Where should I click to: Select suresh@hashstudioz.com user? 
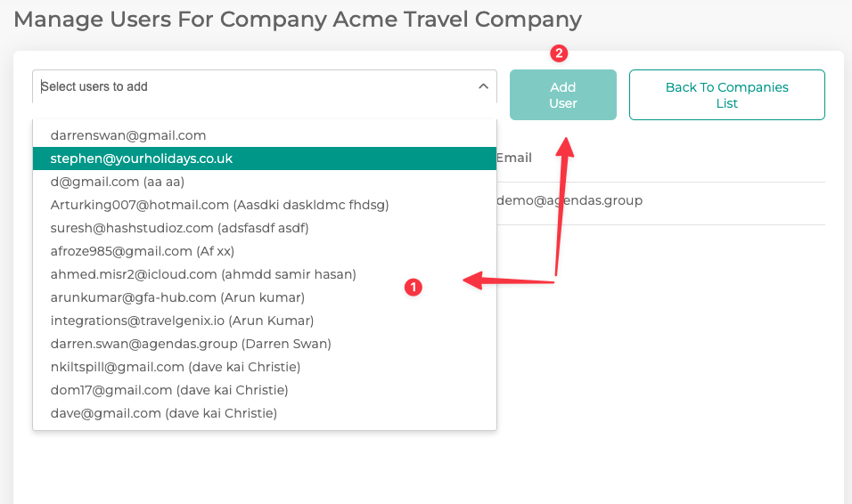click(179, 228)
